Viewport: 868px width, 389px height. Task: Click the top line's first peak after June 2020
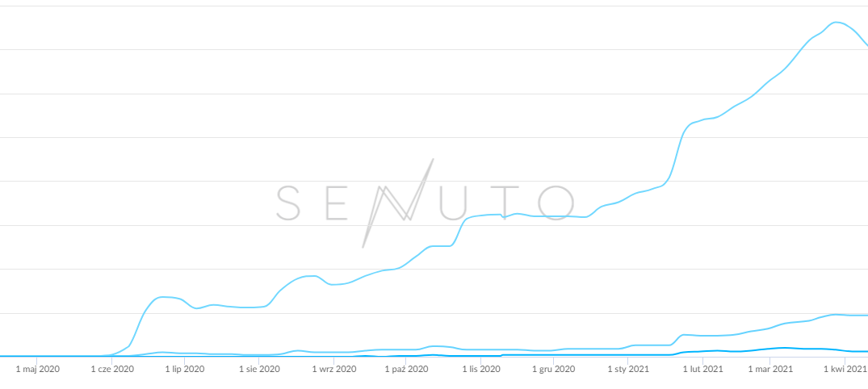pyautogui.click(x=164, y=297)
